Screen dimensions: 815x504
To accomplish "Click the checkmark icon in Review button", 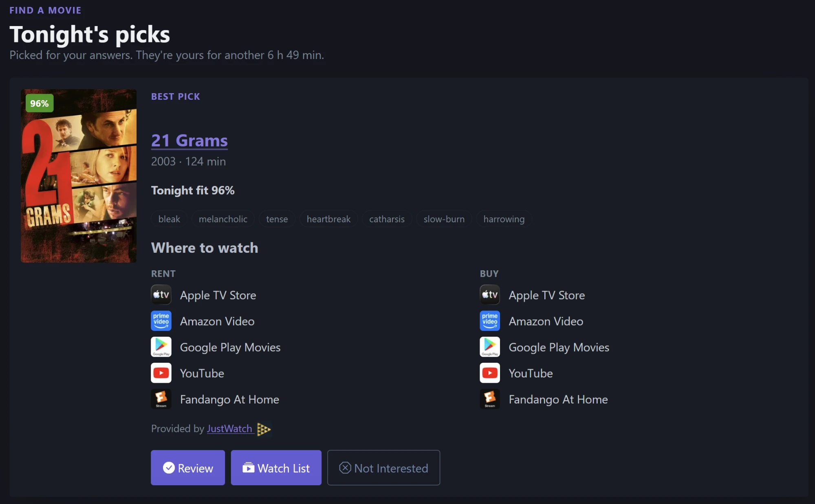I will [169, 468].
